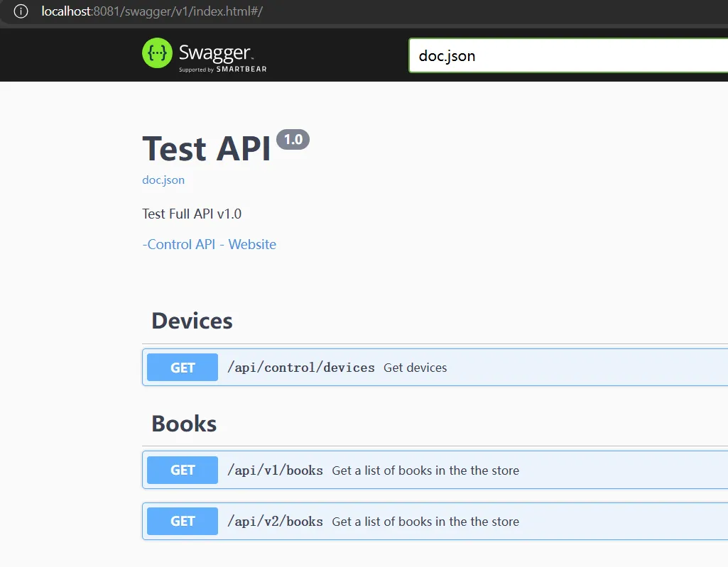This screenshot has width=728, height=567.
Task: Click v1 books description text
Action: (x=425, y=470)
